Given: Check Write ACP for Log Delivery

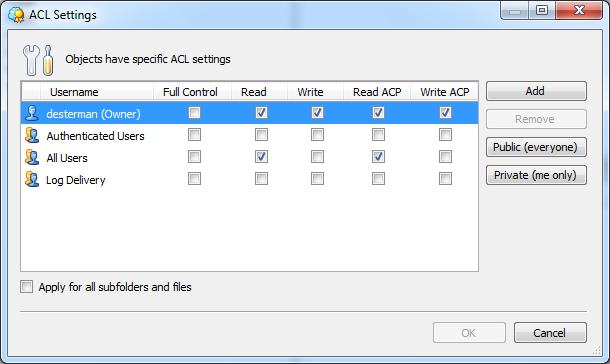Looking at the screenshot, I should [445, 179].
